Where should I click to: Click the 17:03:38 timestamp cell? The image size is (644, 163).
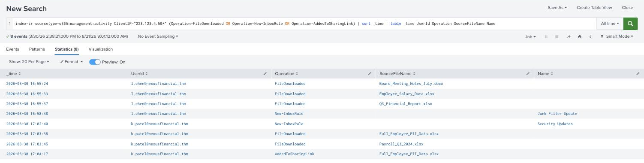point(27,134)
